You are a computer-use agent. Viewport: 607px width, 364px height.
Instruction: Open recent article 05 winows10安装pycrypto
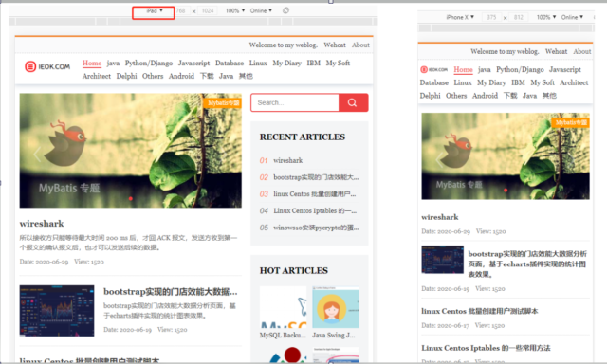316,227
